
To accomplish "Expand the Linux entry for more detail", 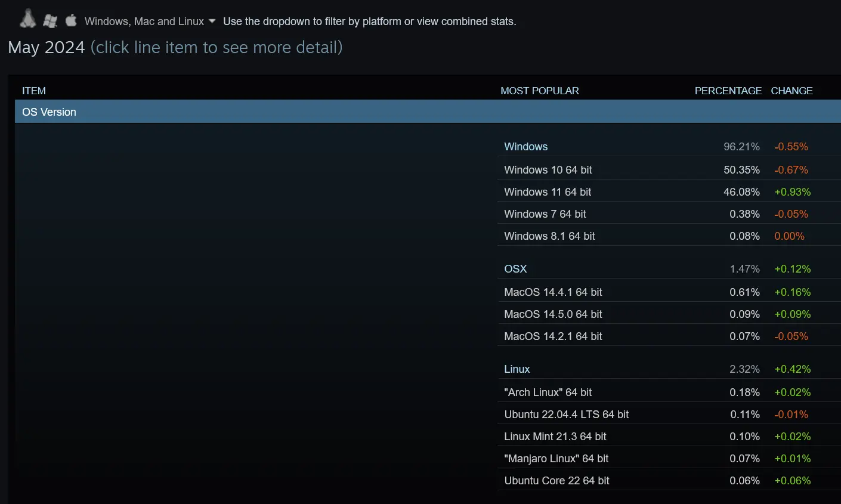I will (517, 369).
